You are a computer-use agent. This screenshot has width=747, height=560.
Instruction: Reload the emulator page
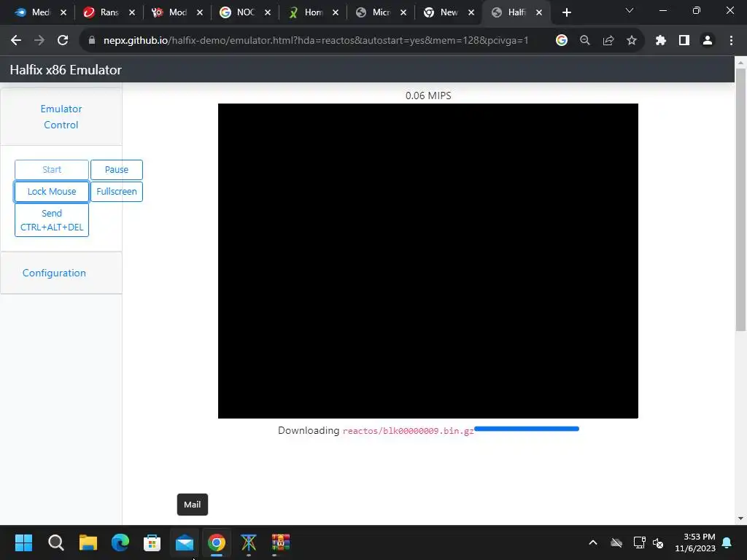(x=63, y=41)
